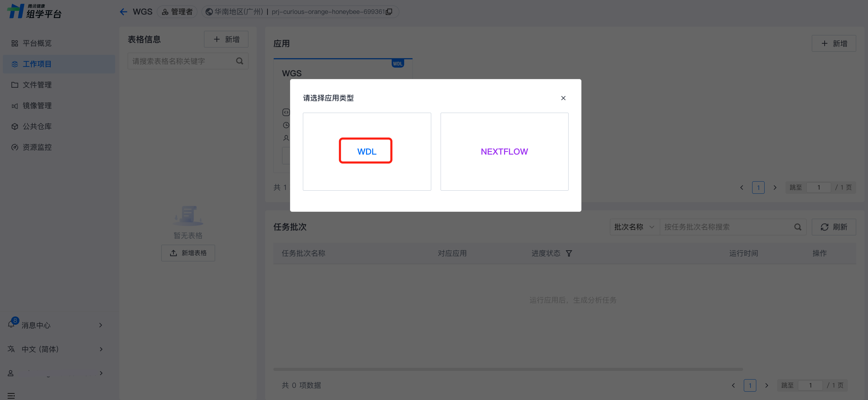The height and width of the screenshot is (400, 868).
Task: Expand the user account menu
Action: (x=56, y=373)
